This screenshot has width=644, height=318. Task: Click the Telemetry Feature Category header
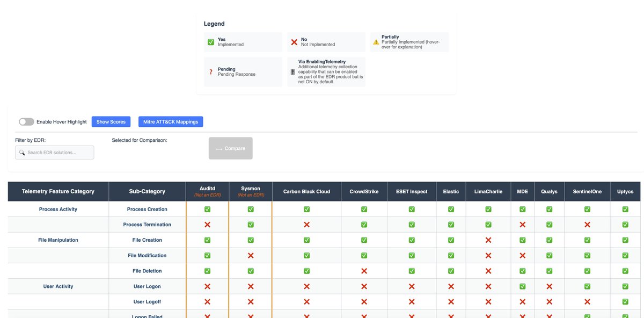coord(58,191)
